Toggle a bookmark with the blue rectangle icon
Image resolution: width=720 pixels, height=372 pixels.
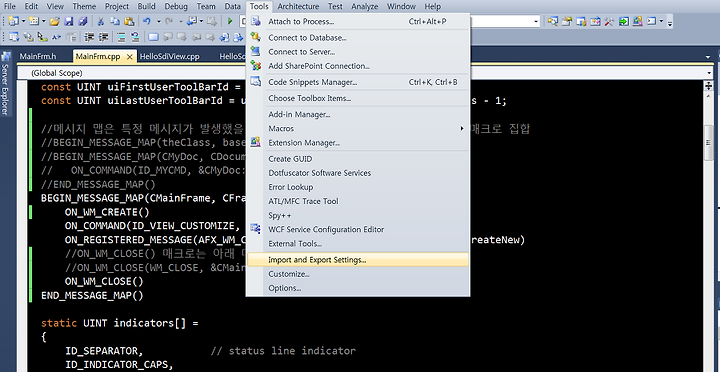(x=153, y=37)
